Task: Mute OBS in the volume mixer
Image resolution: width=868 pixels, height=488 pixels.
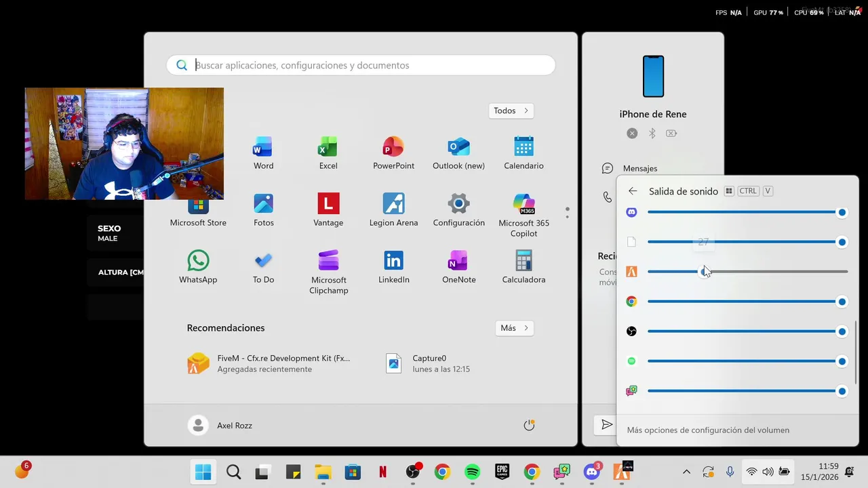Action: pos(631,331)
